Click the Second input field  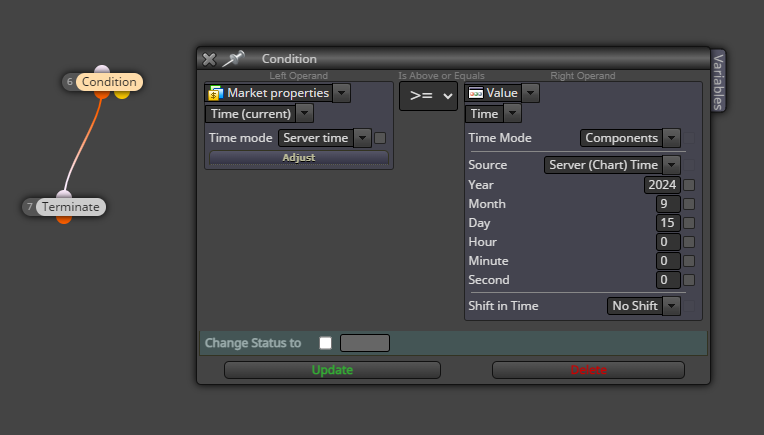click(x=668, y=280)
